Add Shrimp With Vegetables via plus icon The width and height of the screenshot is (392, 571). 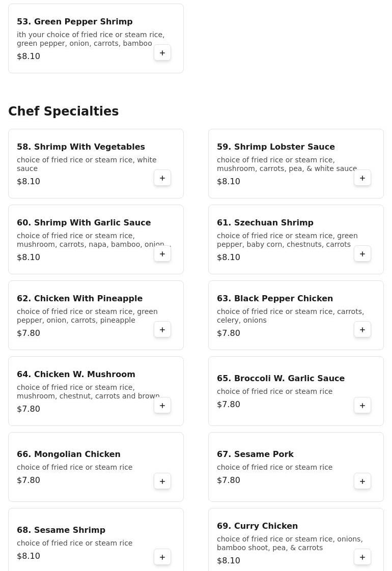pos(162,178)
